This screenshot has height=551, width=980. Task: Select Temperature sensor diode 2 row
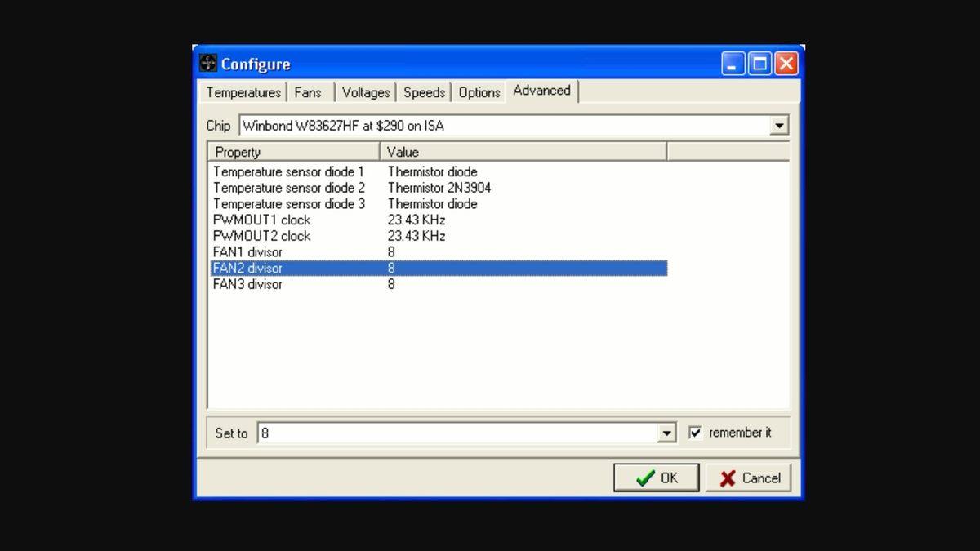(x=288, y=188)
